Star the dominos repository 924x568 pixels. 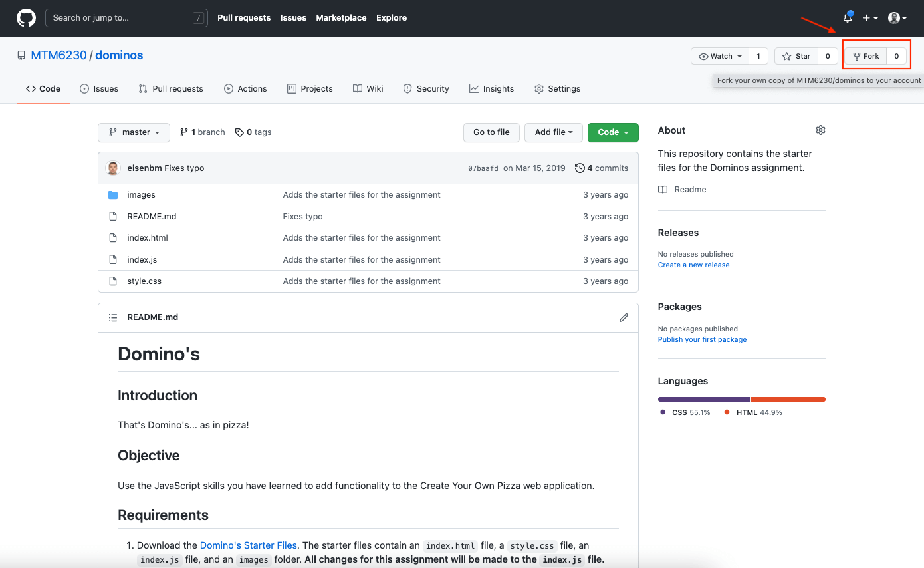(x=796, y=56)
